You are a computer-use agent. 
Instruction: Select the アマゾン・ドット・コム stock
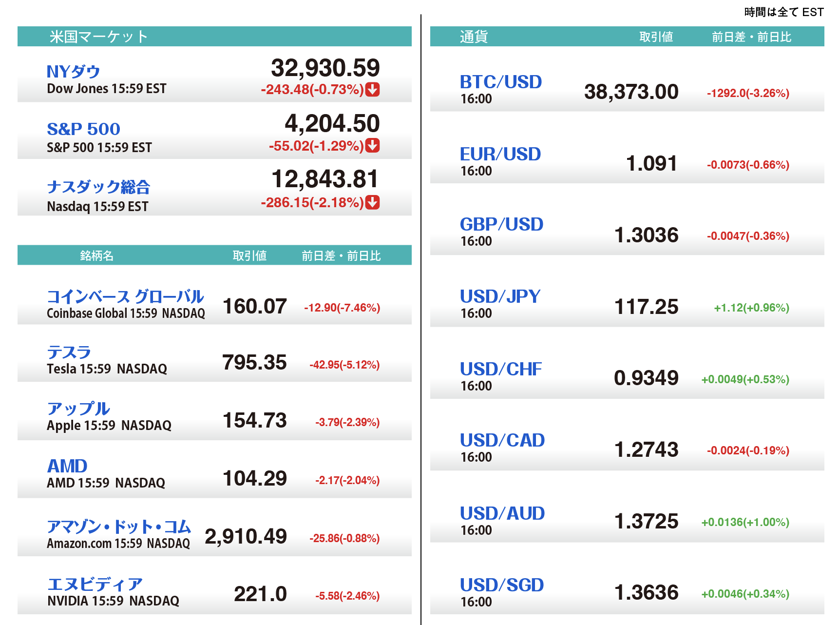(119, 527)
